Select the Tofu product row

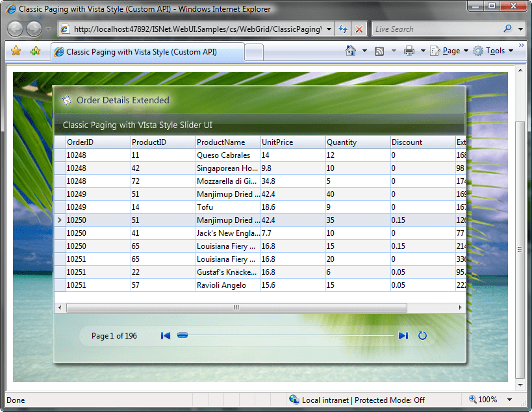(205, 207)
